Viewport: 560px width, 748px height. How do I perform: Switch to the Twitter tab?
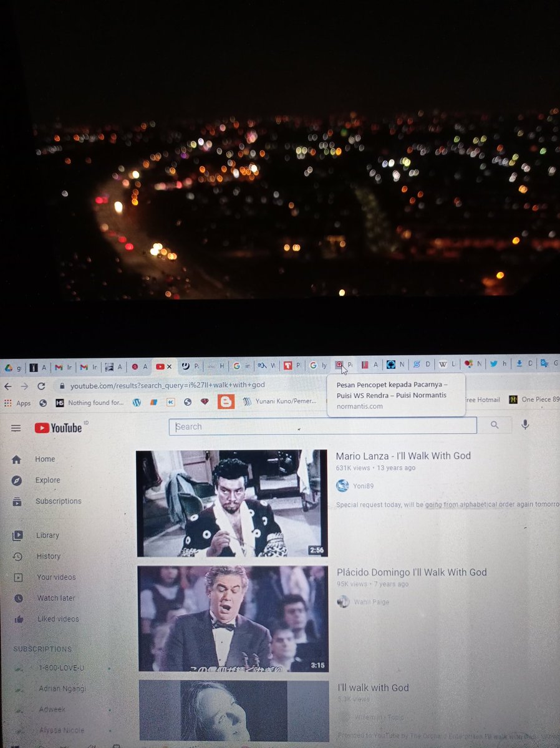(497, 363)
